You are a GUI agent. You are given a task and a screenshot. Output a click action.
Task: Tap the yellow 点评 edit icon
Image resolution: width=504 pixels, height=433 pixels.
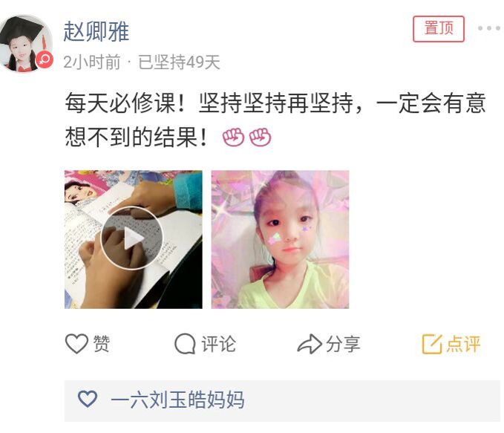432,344
